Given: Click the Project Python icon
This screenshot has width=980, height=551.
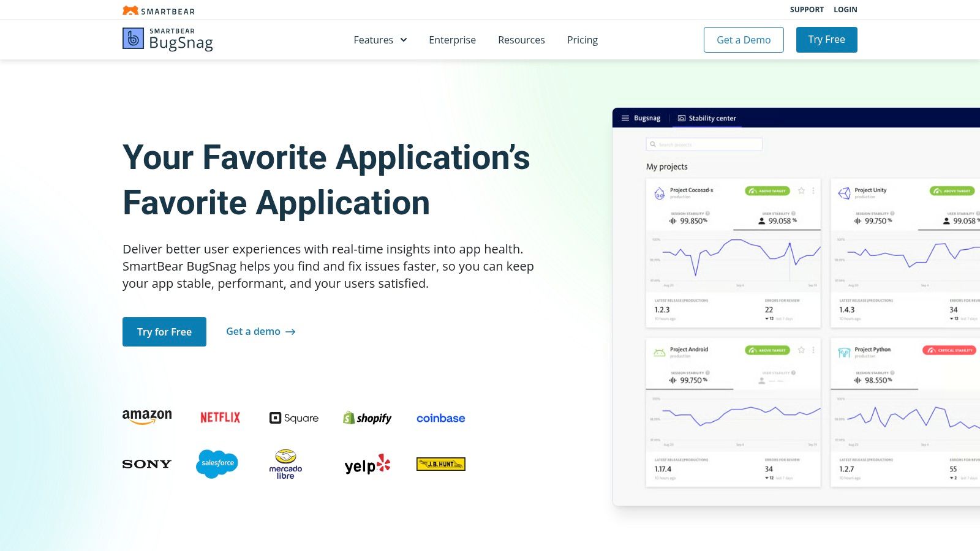Looking at the screenshot, I should (844, 353).
